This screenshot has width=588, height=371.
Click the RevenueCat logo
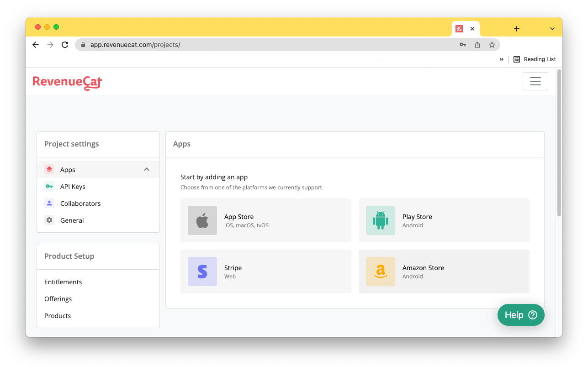pos(67,82)
